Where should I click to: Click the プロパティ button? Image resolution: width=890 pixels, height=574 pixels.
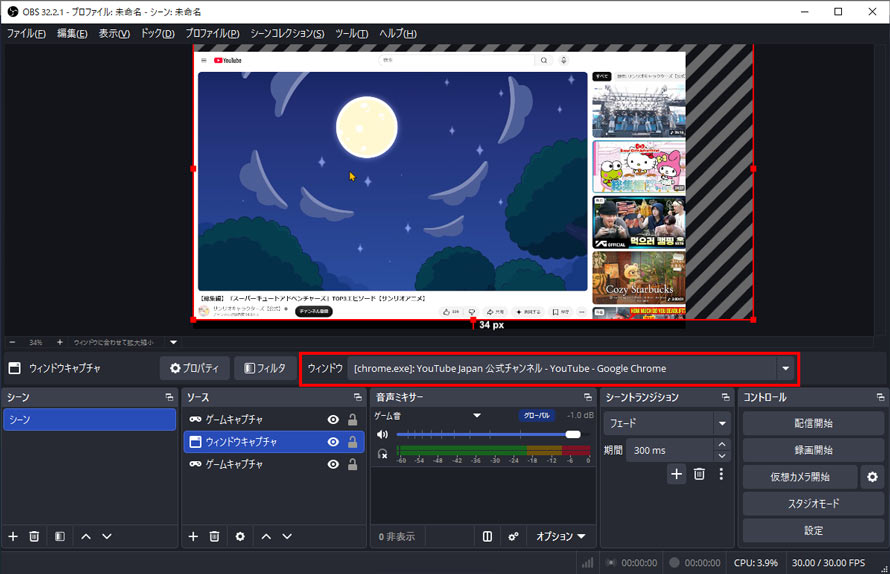[195, 368]
